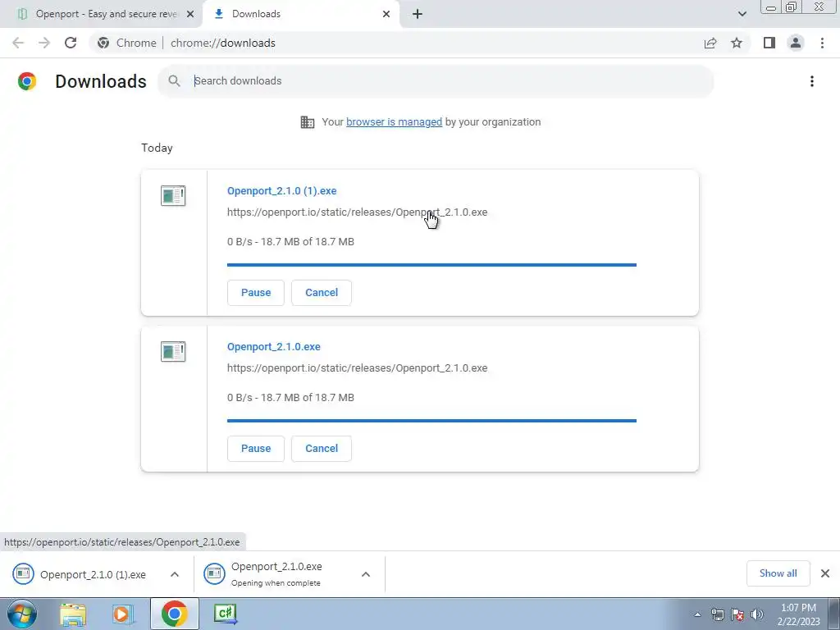Image resolution: width=840 pixels, height=630 pixels.
Task: Share this page via share icon
Action: point(710,43)
